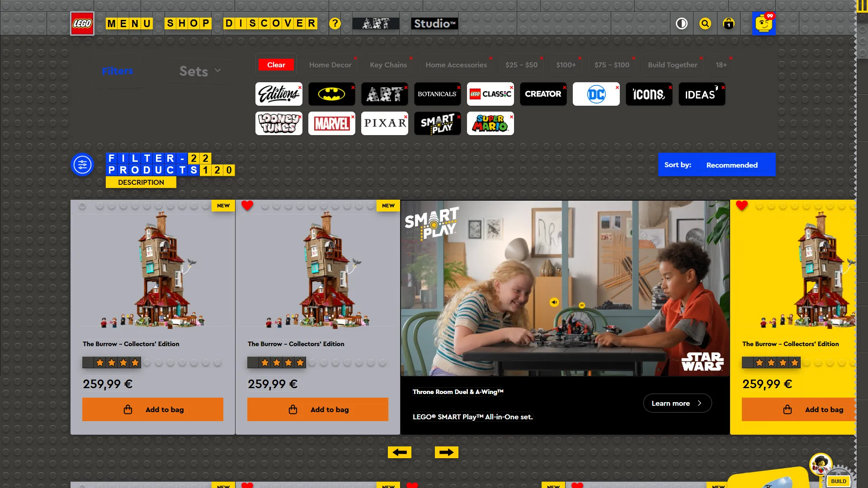The image size is (868, 488).
Task: Remove the Home Decor filter chip
Action: tap(355, 58)
